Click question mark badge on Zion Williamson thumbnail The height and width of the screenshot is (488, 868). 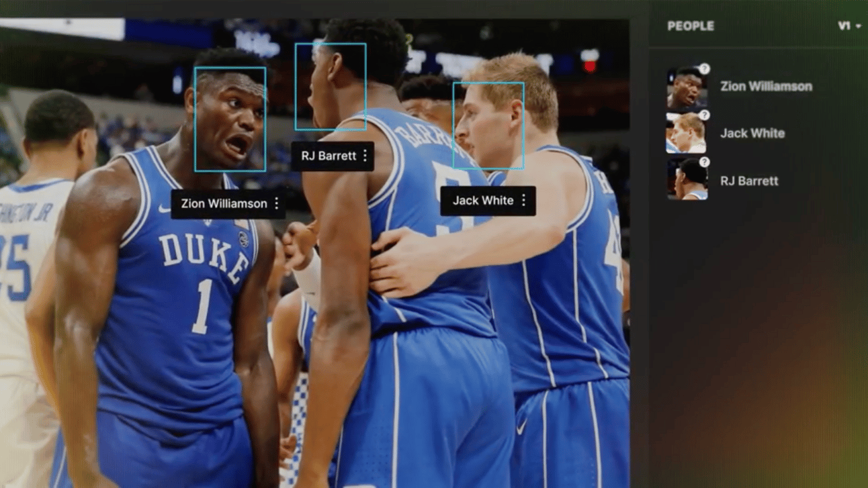click(704, 69)
